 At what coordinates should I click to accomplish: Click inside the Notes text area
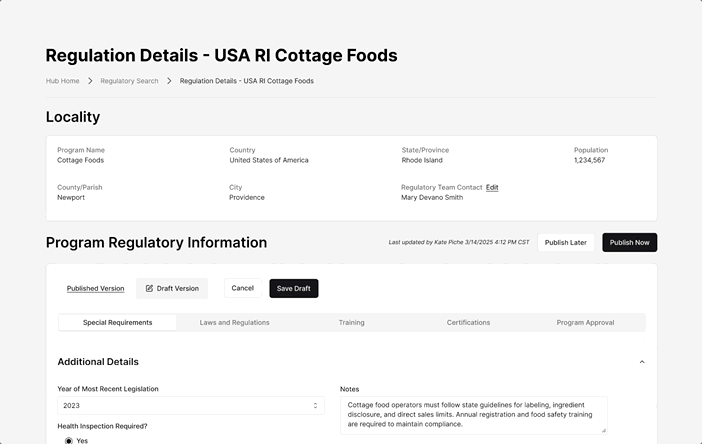pyautogui.click(x=472, y=414)
